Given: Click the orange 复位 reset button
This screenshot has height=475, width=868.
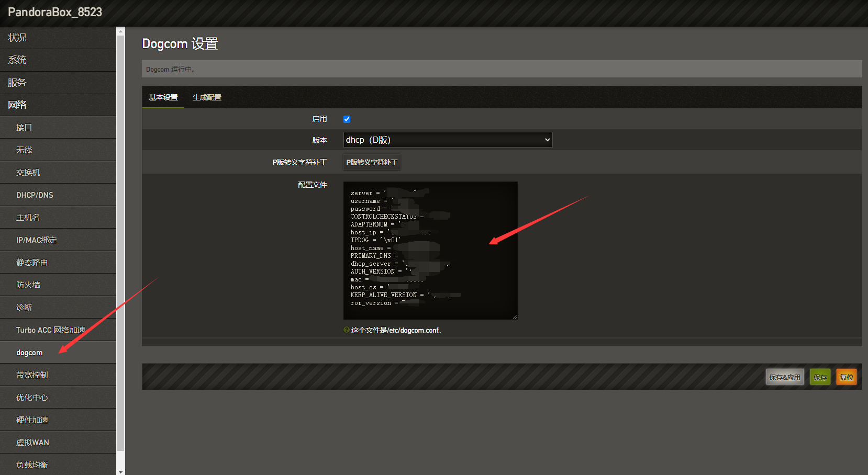Looking at the screenshot, I should pos(847,377).
